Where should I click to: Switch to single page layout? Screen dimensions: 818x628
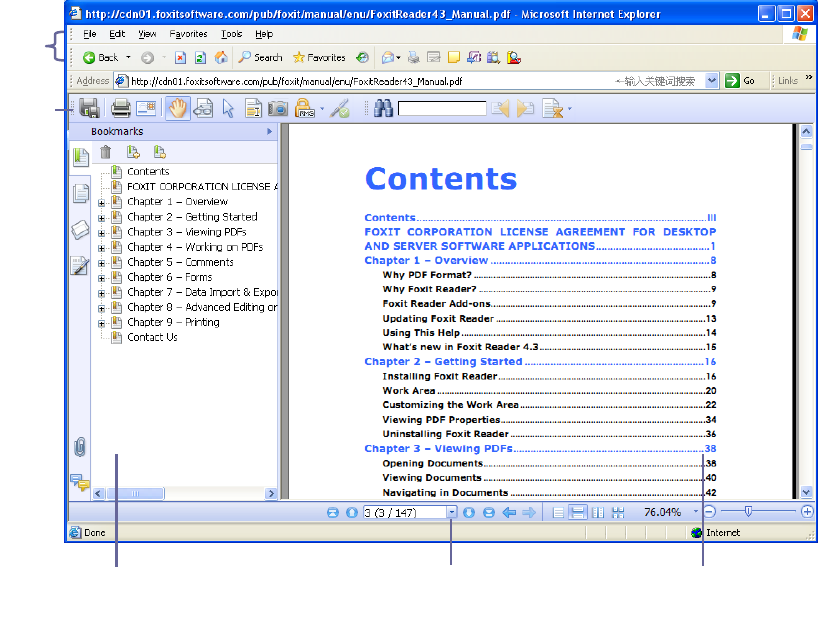pos(558,513)
